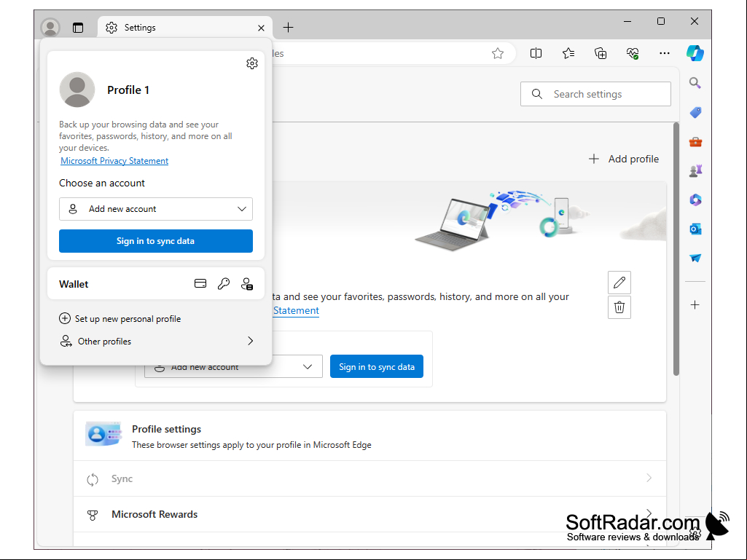
Task: Open sidebar Search icon
Action: 695,83
